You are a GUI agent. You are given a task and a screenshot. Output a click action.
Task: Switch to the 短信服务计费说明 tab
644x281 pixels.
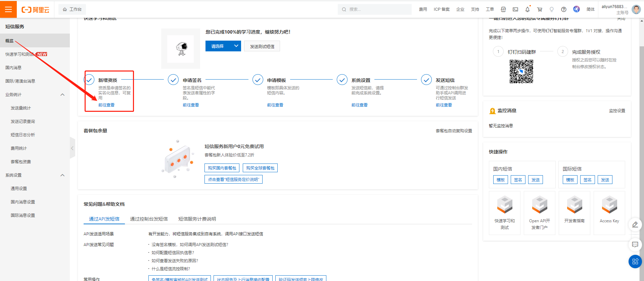click(x=197, y=219)
